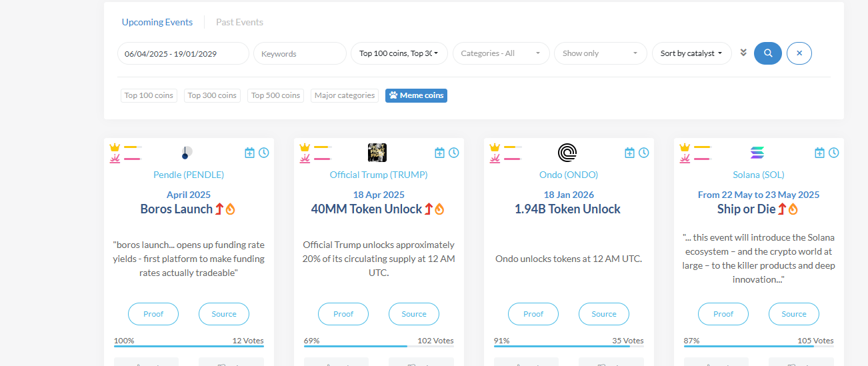
Task: Add Ondo event to calendar icon
Action: pos(630,153)
